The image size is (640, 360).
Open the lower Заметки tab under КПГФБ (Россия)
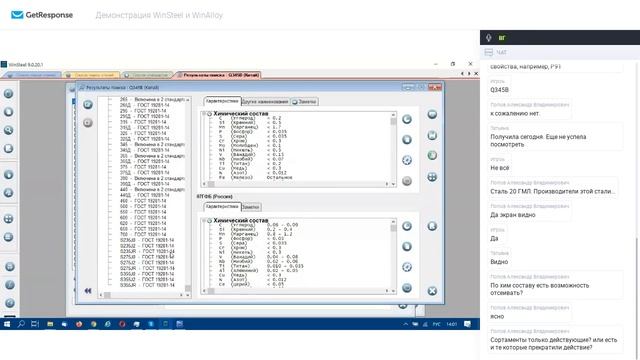[251, 207]
